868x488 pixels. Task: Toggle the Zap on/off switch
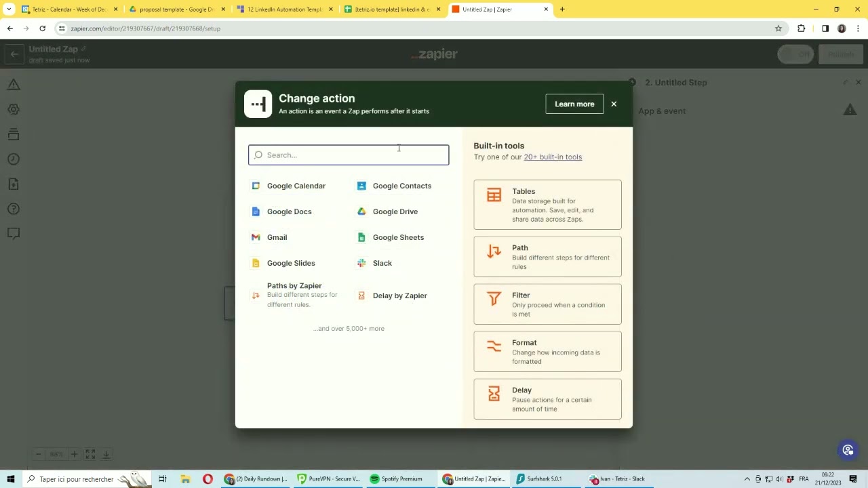tap(795, 54)
